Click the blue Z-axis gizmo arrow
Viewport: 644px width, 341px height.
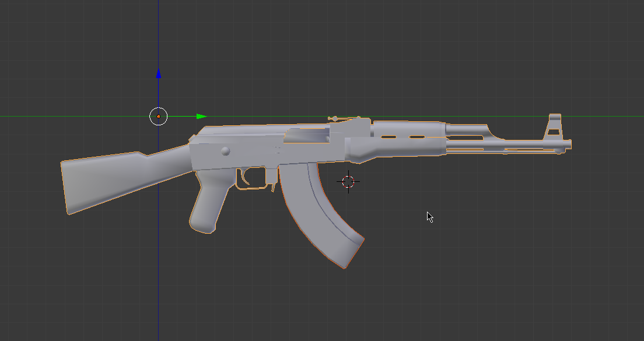point(159,73)
